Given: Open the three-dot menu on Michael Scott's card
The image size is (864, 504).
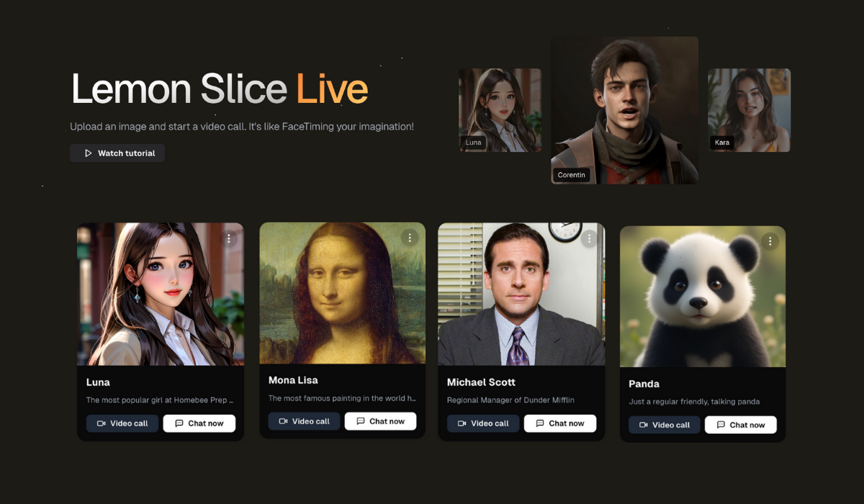Looking at the screenshot, I should pyautogui.click(x=590, y=238).
